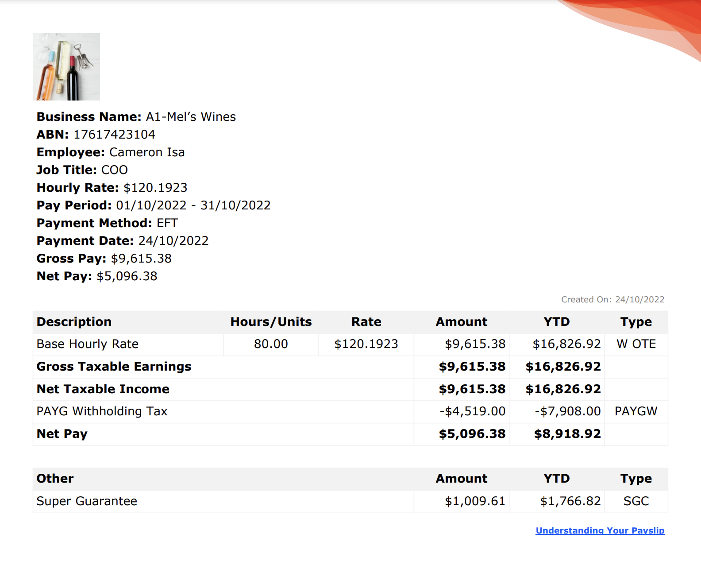Select the Net Pay YTD value $8,918.92
The height and width of the screenshot is (588, 701).
567,434
